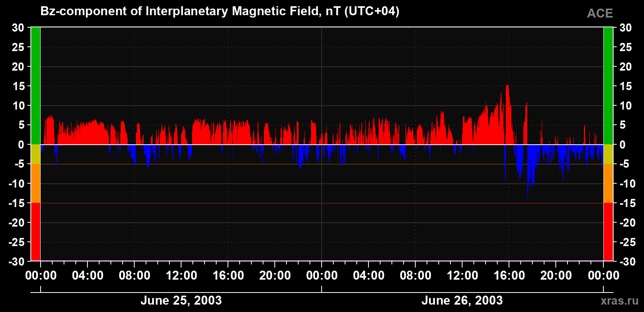Click the '10' label on the left axis
The image size is (644, 312).
(x=18, y=106)
